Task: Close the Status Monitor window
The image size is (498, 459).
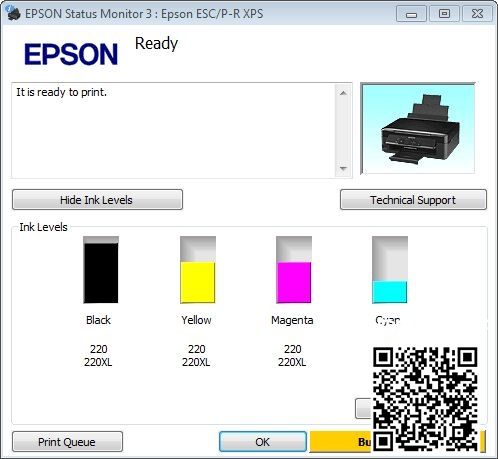Action: (477, 14)
